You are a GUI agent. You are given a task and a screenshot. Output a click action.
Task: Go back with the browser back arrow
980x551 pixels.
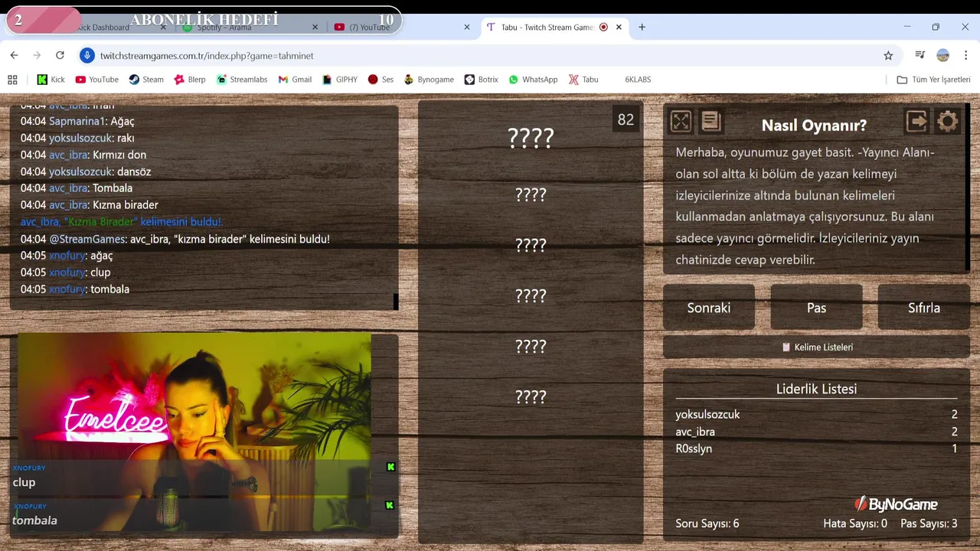[x=14, y=56]
